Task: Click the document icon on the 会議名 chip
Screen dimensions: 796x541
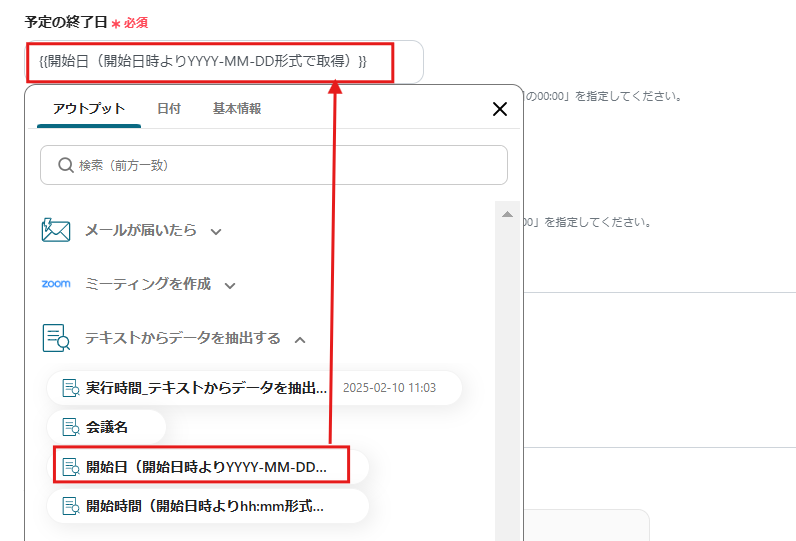Action: pyautogui.click(x=71, y=427)
